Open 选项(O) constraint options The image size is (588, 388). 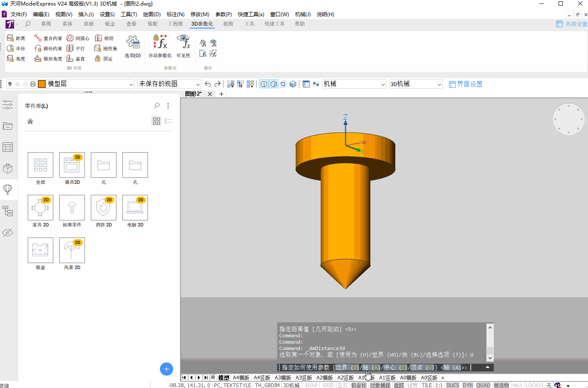tap(133, 46)
